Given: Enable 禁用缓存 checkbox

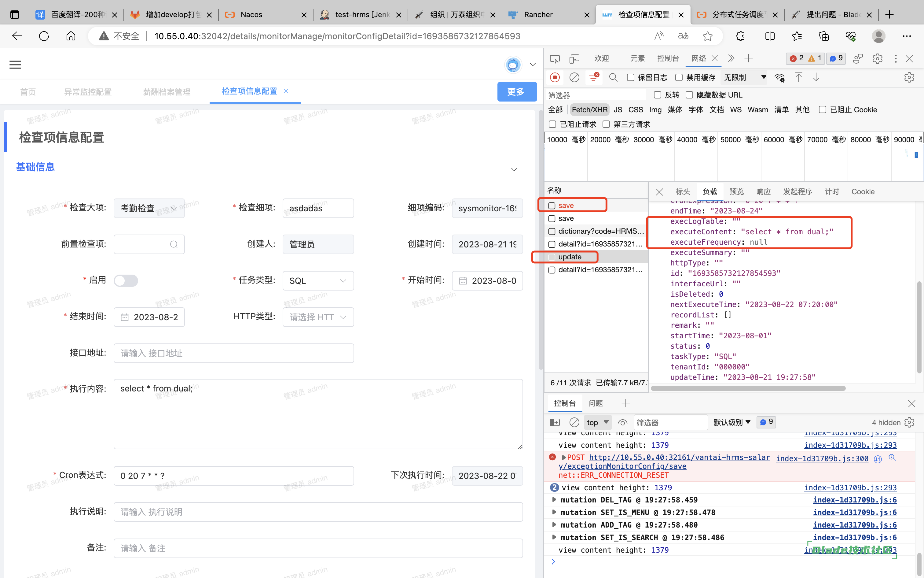Looking at the screenshot, I should pyautogui.click(x=679, y=78).
